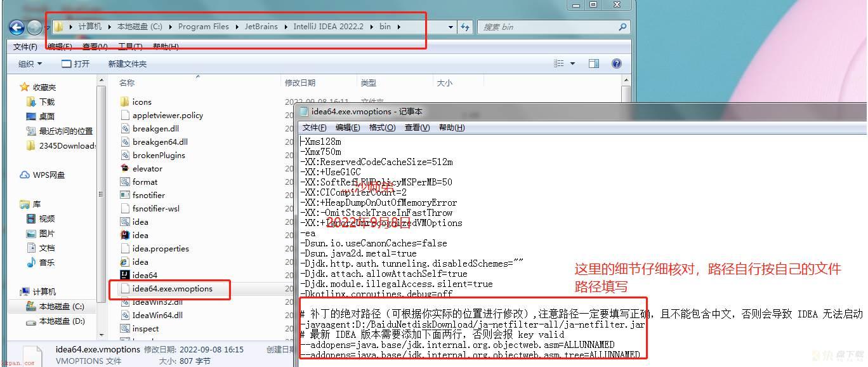Open the 文件(F) menu in Explorer
868x367 pixels.
25,46
